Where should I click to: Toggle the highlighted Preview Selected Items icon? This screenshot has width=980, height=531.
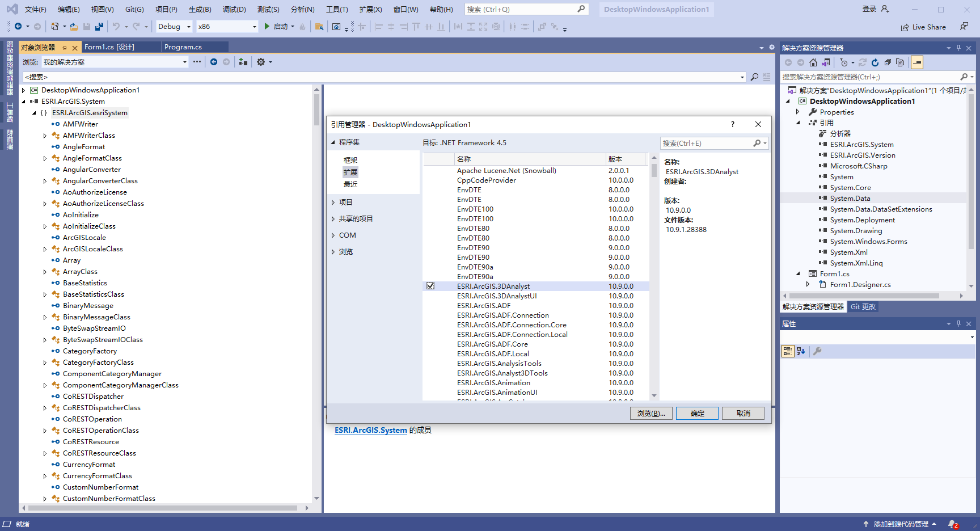tap(917, 62)
